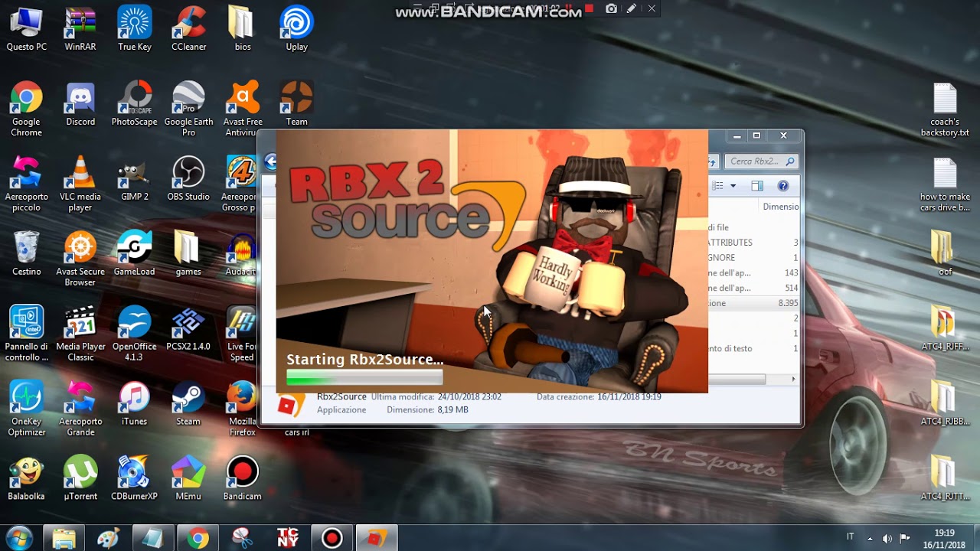Click the Windows Start orb
This screenshot has height=551, width=980.
click(x=19, y=538)
